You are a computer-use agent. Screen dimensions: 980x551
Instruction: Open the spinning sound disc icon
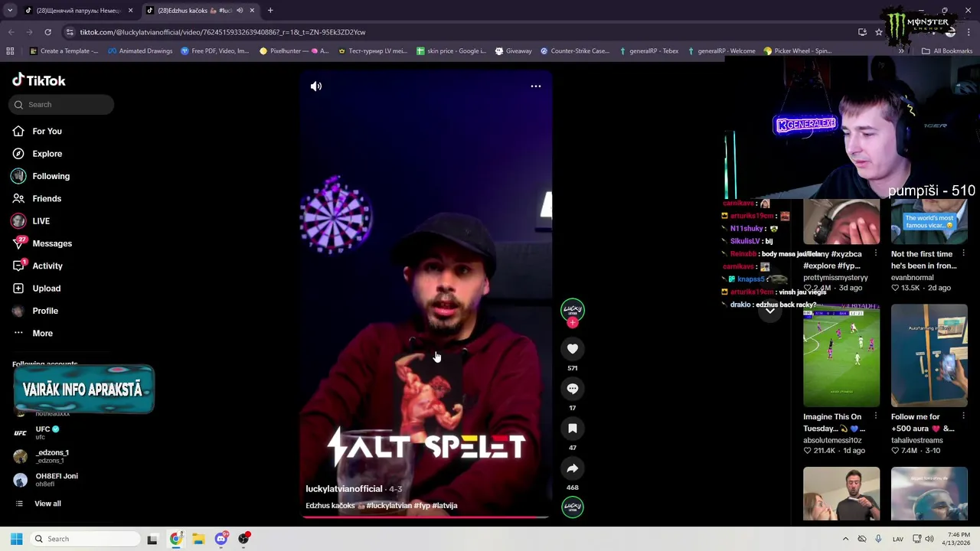(572, 507)
